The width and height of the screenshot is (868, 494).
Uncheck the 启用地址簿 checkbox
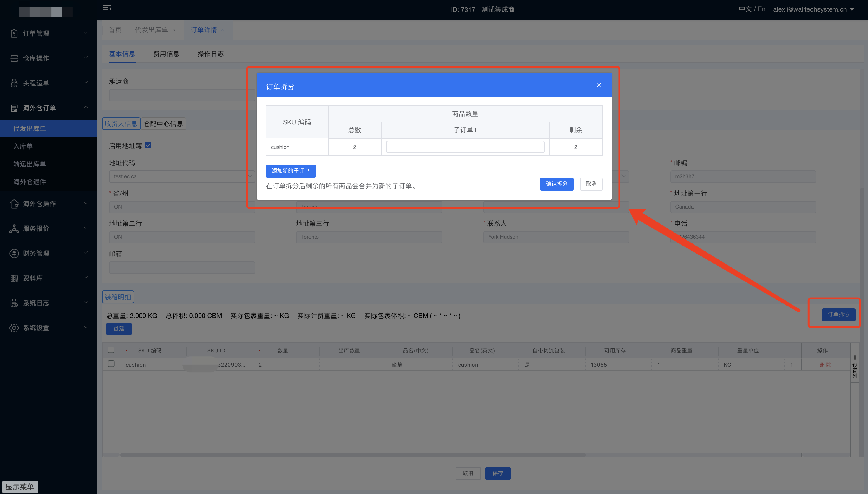tap(148, 146)
